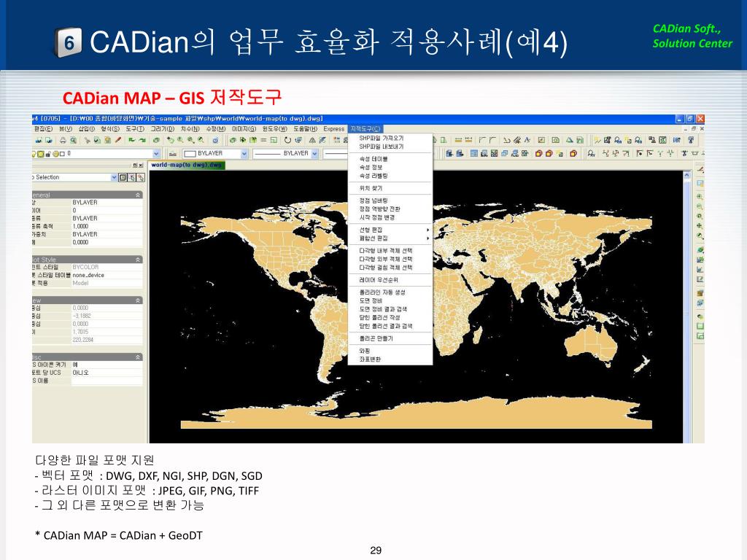Open the 편집(E) menu
Screen dimensions: 747x560
point(43,128)
